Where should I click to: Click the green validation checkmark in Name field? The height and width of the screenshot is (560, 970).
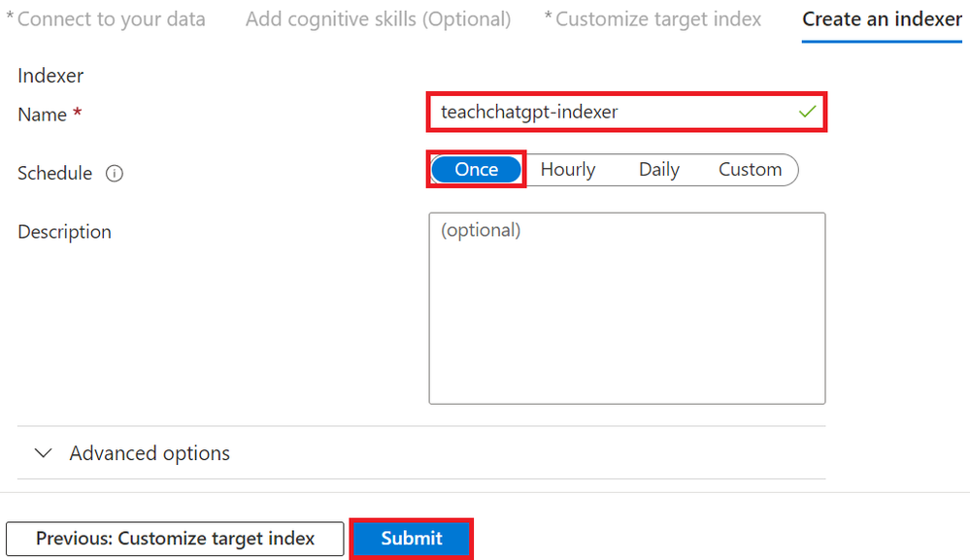coord(807,112)
